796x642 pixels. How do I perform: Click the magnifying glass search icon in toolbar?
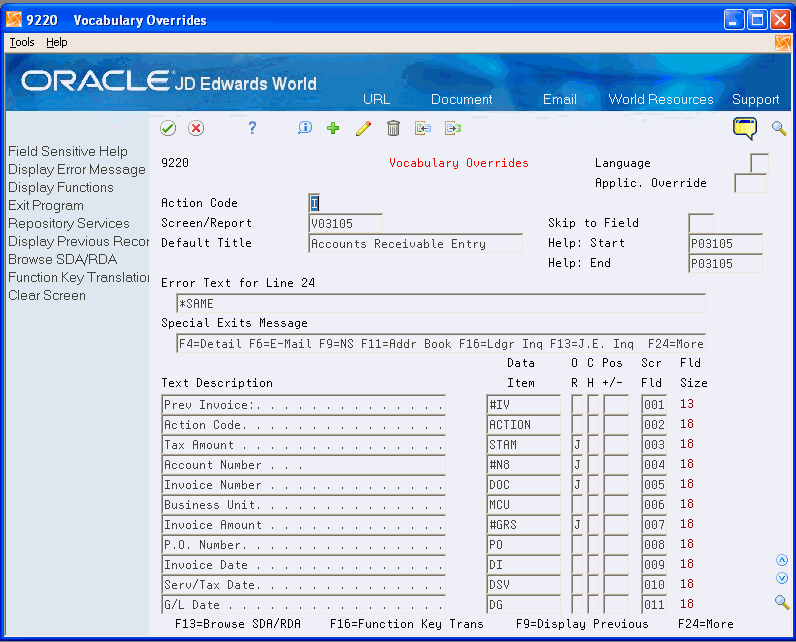779,128
